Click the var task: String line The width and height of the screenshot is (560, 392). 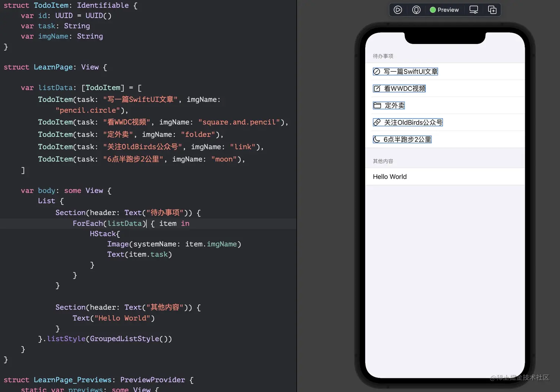tap(55, 26)
